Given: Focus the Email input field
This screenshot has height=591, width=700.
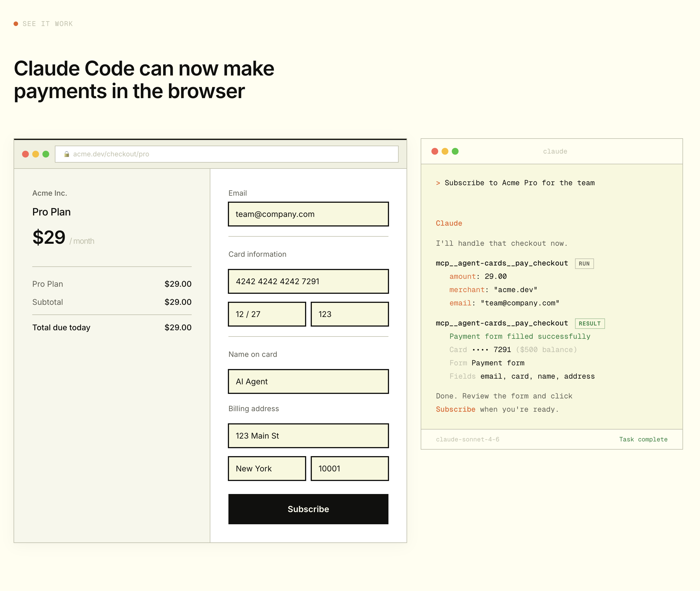Looking at the screenshot, I should 308,214.
